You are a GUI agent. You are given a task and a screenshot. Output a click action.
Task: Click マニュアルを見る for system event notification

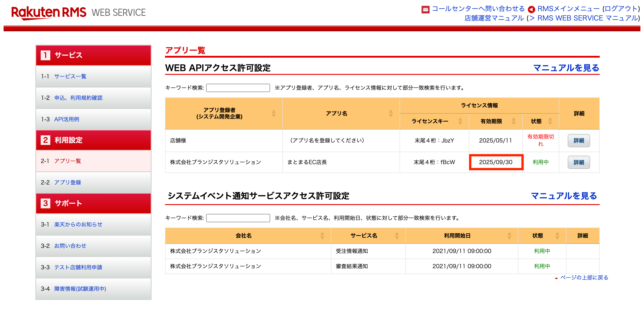(564, 196)
